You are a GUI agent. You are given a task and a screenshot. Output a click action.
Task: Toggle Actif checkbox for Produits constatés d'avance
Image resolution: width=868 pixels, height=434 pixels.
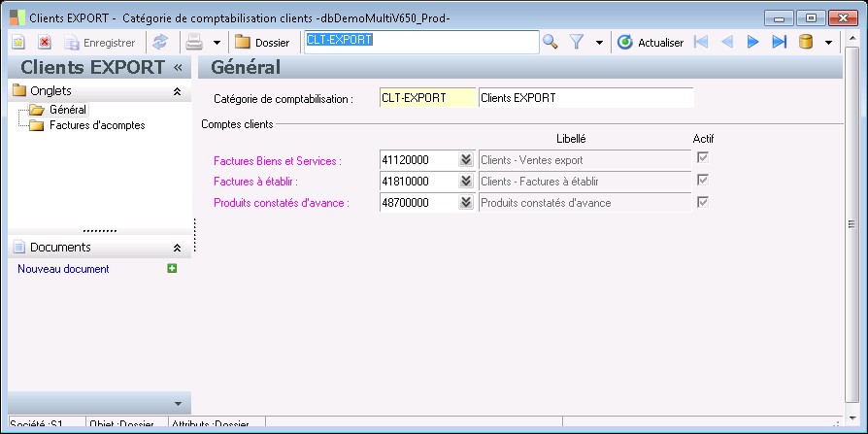[703, 202]
